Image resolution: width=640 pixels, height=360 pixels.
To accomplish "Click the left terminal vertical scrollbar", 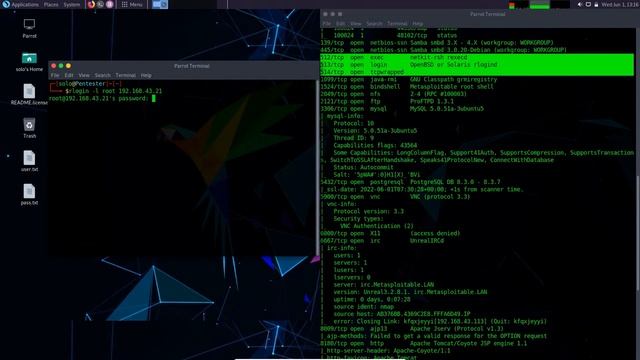I will [x=318, y=167].
